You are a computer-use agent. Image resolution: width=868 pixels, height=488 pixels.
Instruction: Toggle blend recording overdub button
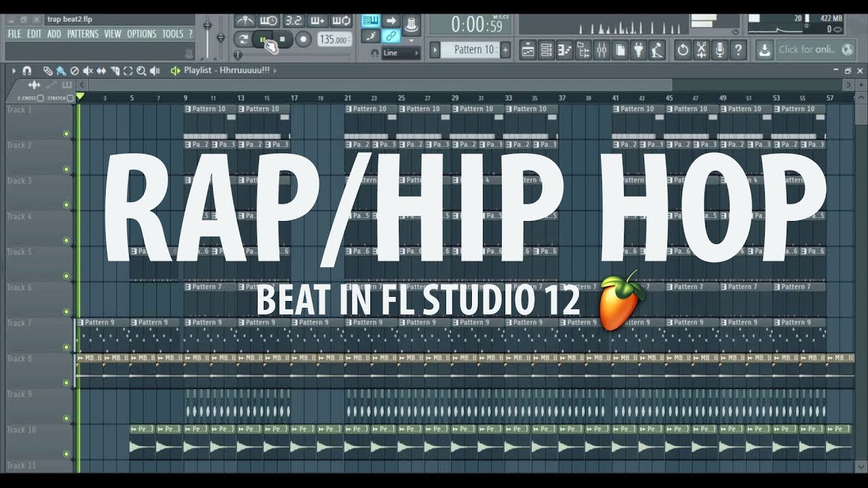(x=317, y=21)
